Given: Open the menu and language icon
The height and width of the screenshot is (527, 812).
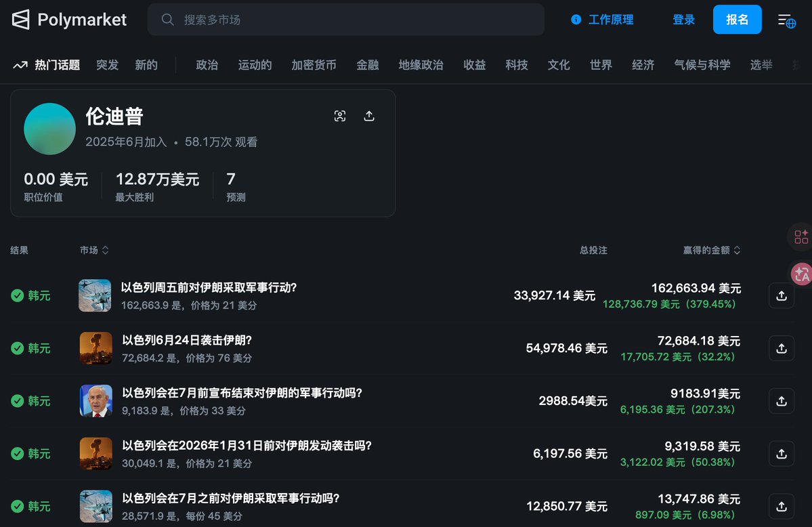Looking at the screenshot, I should click(787, 21).
